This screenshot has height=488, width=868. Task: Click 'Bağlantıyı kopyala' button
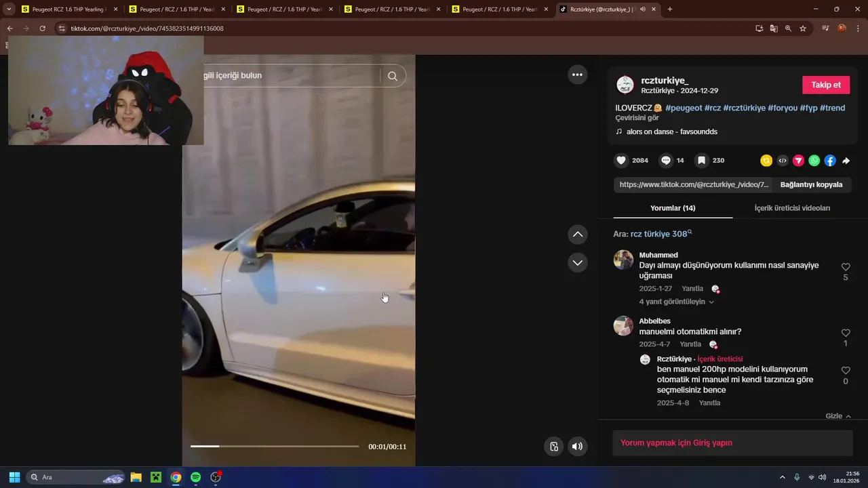coord(811,184)
